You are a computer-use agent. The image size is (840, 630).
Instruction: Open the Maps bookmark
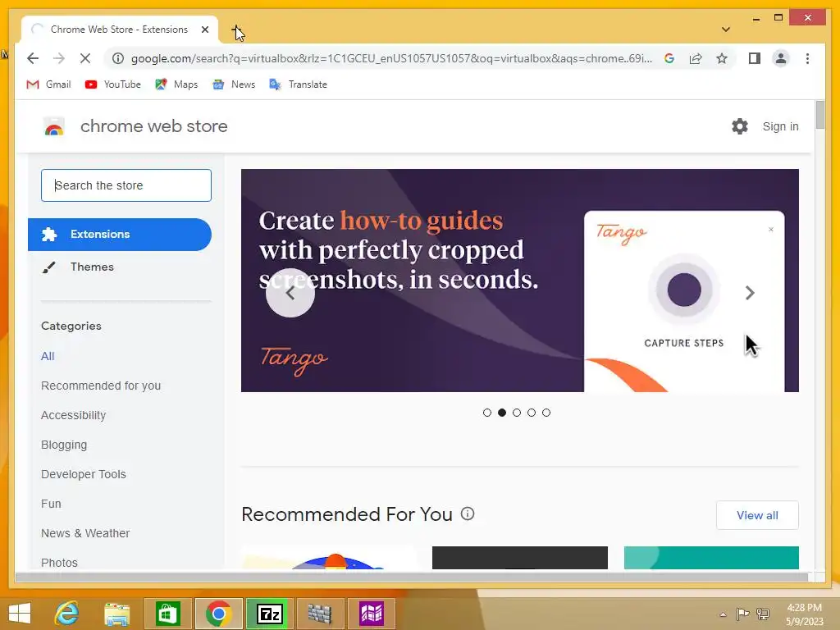point(176,84)
